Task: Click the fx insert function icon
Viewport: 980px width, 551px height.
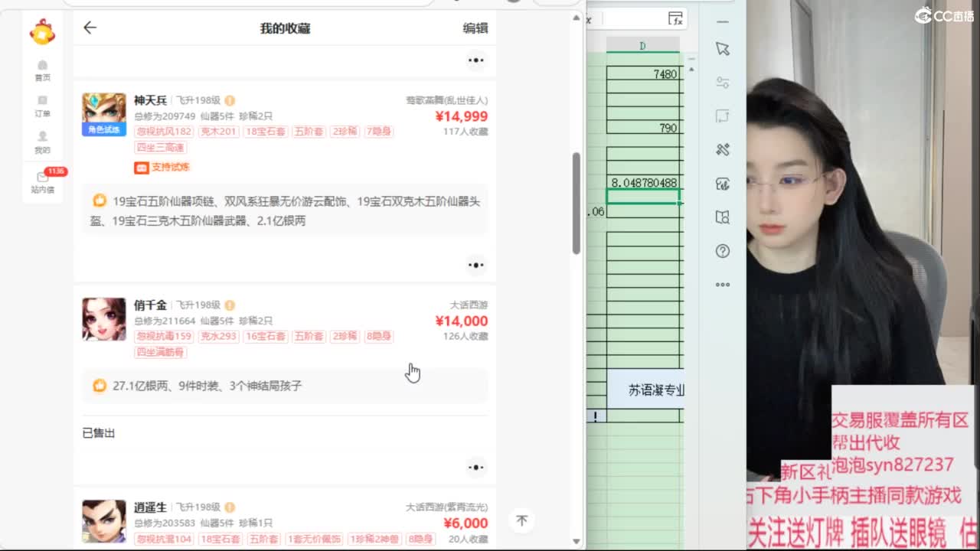Action: click(675, 19)
